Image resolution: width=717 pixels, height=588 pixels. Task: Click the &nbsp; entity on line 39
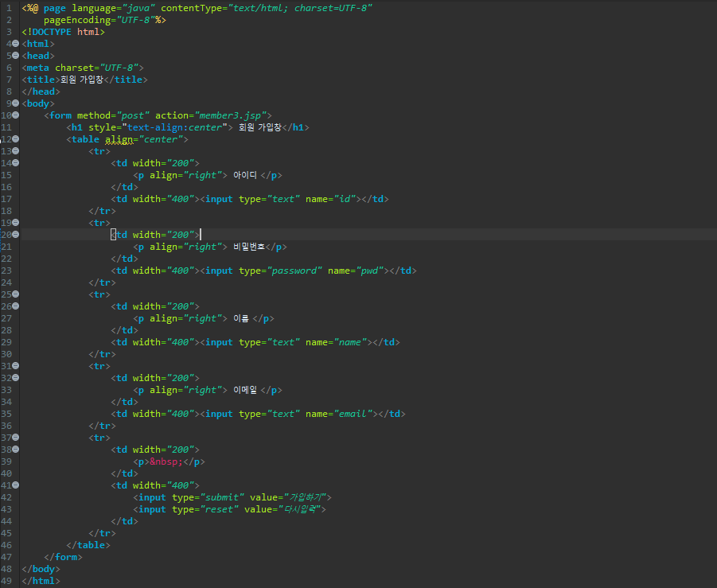coord(166,461)
